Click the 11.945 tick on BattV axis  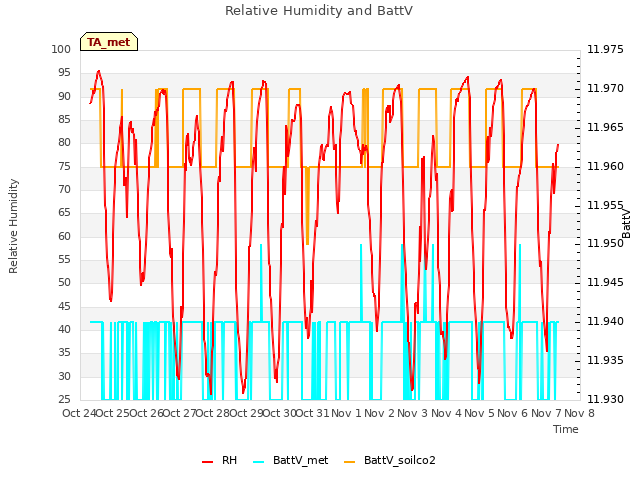[x=605, y=282]
